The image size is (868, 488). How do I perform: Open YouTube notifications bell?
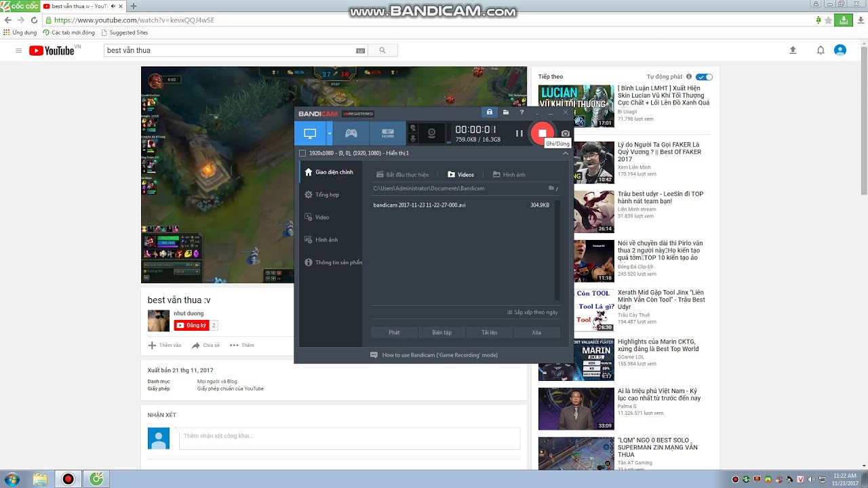[821, 50]
